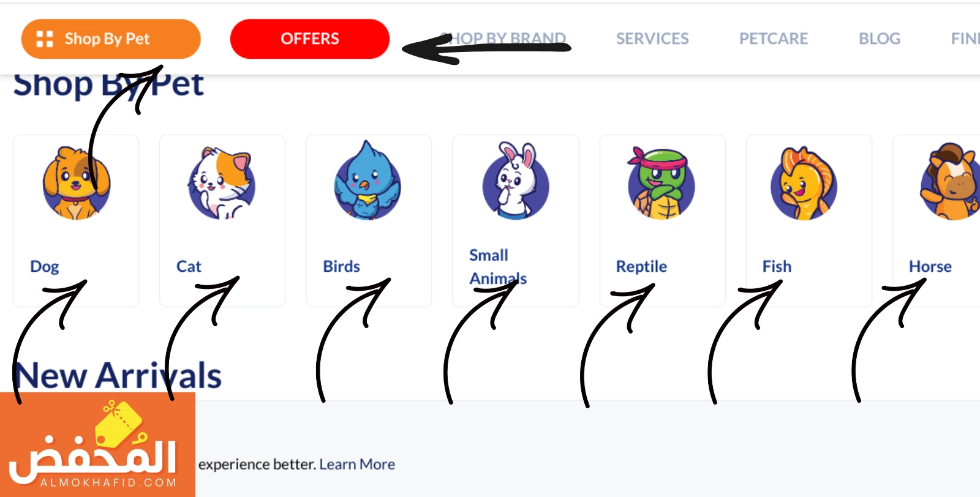Screen dimensions: 980x497
Task: Click the red OFFERS button
Action: [310, 39]
